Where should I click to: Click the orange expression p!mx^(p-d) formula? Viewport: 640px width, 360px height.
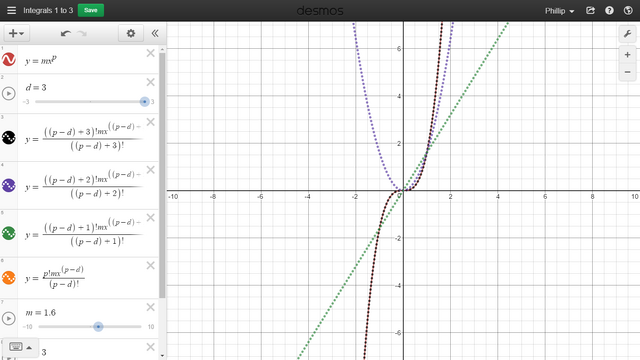(x=64, y=277)
